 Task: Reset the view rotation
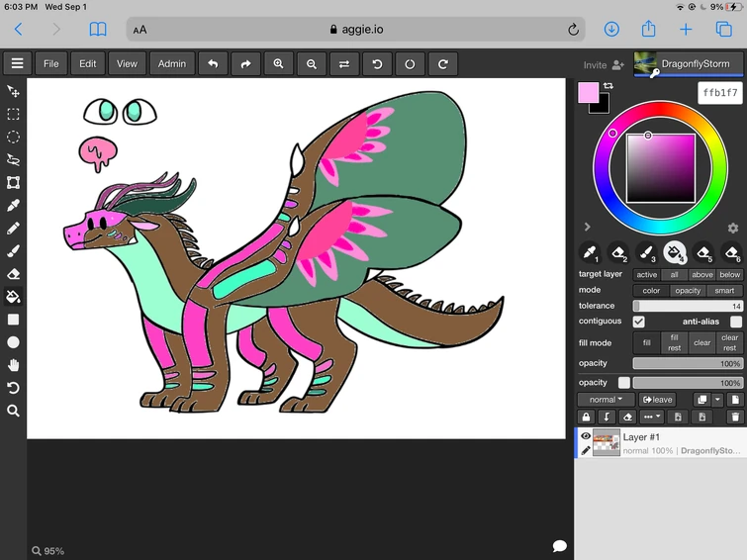pos(411,64)
